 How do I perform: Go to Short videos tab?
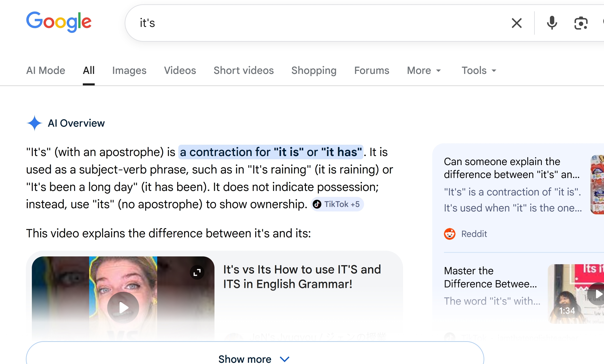click(244, 71)
